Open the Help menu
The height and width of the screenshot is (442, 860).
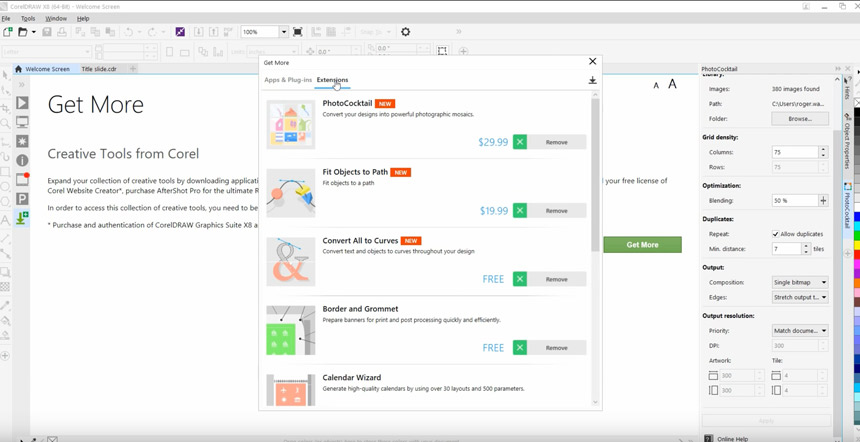83,19
